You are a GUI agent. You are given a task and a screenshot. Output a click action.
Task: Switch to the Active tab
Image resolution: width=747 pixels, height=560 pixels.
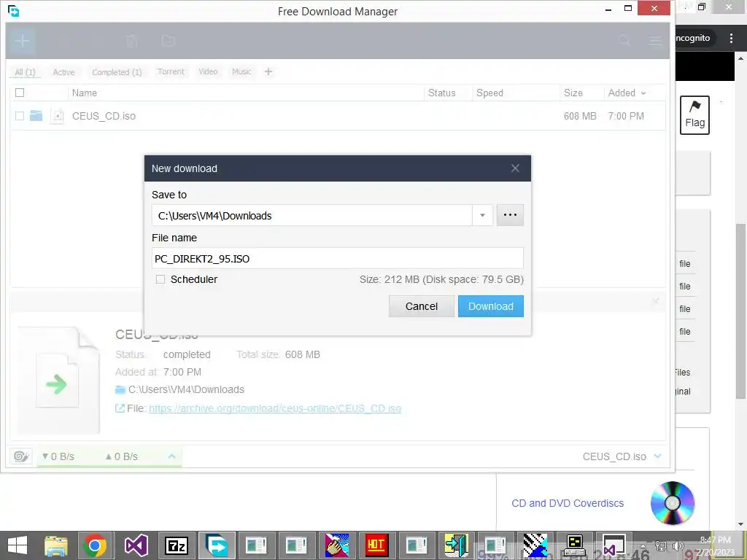(64, 72)
